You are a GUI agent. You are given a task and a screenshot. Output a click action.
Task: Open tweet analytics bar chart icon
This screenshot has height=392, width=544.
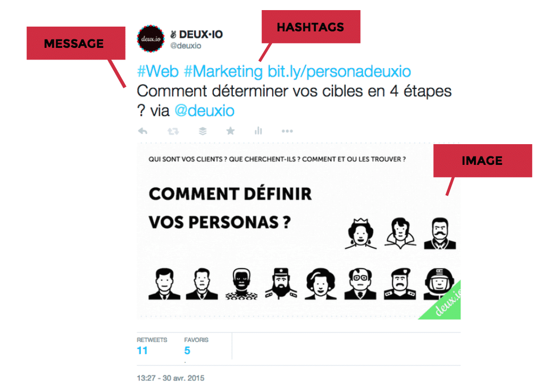click(x=258, y=131)
